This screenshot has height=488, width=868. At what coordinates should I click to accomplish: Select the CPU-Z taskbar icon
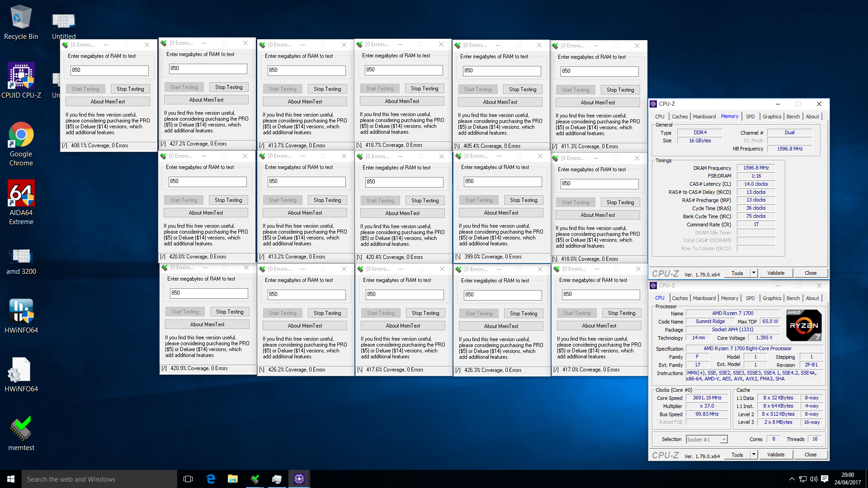(299, 479)
